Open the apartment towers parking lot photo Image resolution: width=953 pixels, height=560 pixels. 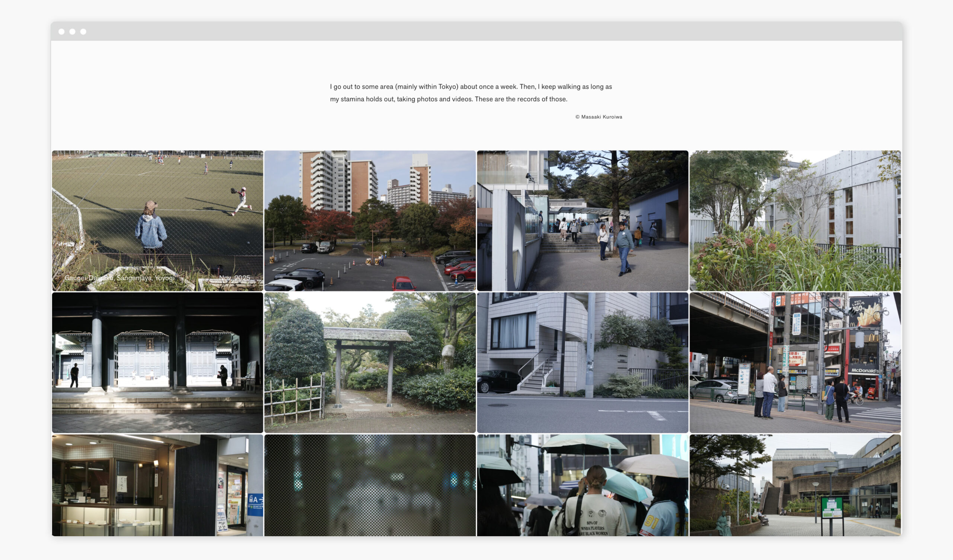pyautogui.click(x=370, y=221)
